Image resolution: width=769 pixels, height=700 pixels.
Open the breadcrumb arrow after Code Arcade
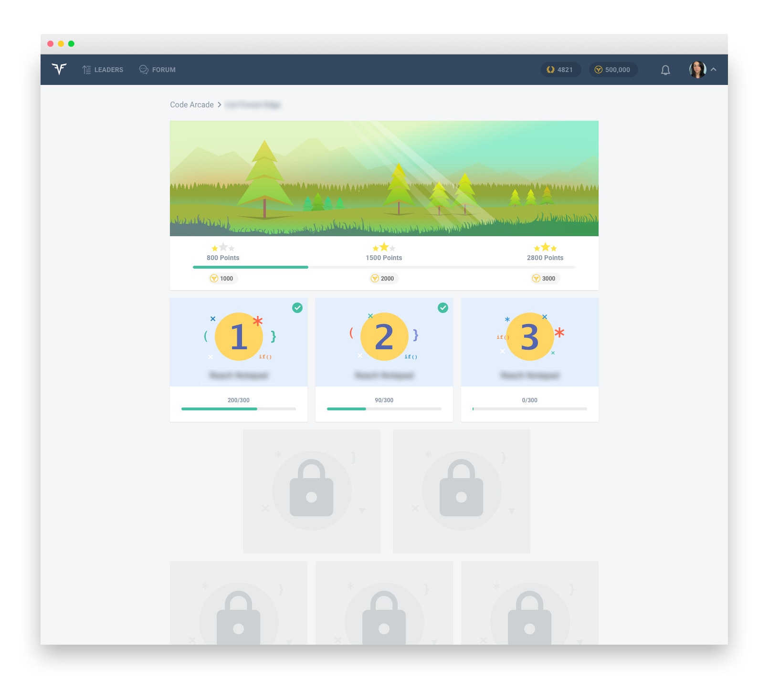coord(219,104)
